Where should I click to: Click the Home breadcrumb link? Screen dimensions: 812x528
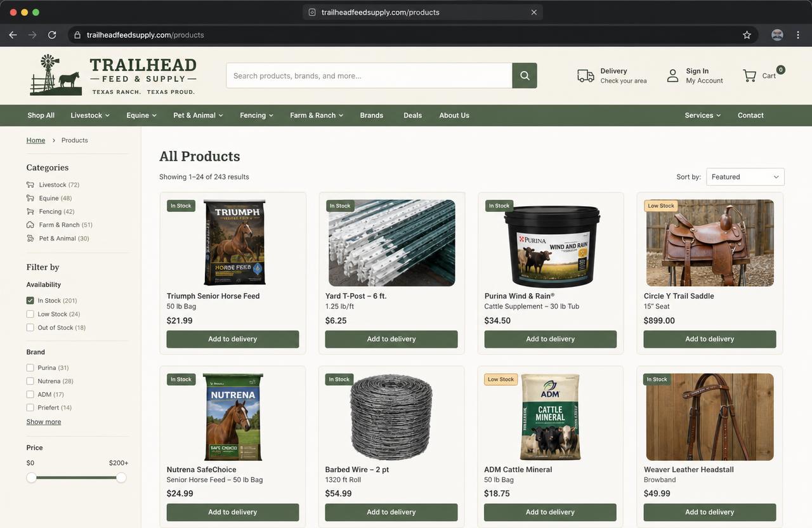[x=36, y=140]
